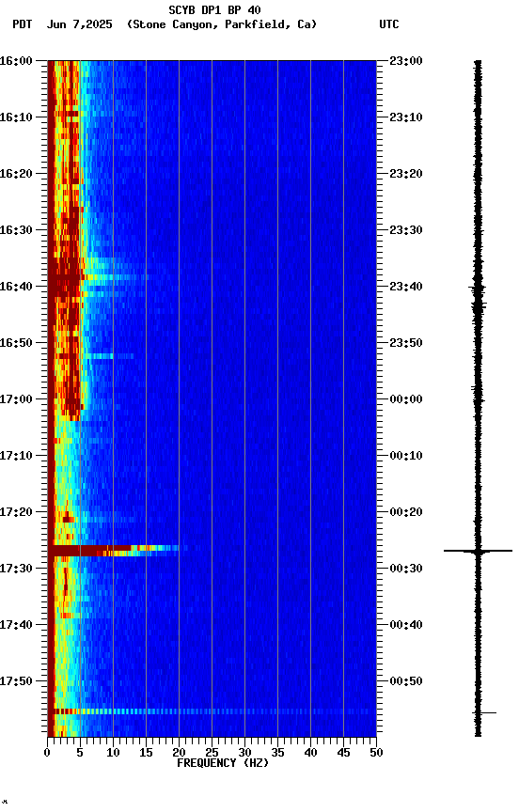Click the '23:50' UTC time label

(406, 343)
